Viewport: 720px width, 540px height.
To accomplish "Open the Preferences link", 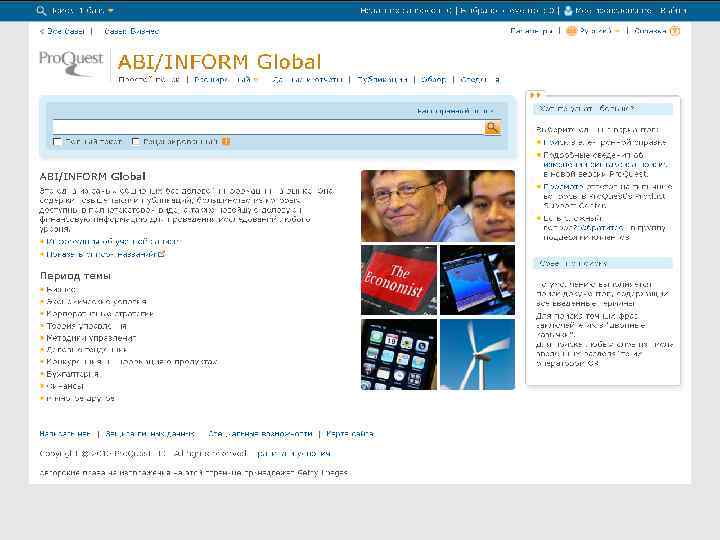I will point(531,31).
